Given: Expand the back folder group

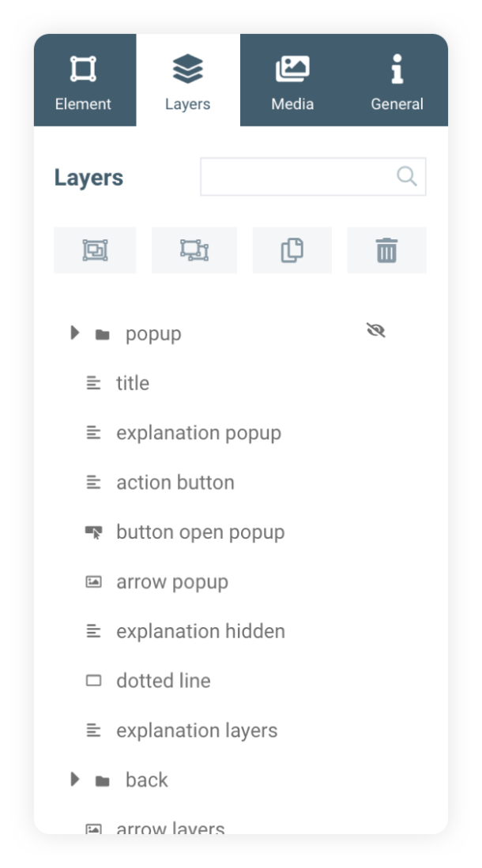Looking at the screenshot, I should 75,780.
